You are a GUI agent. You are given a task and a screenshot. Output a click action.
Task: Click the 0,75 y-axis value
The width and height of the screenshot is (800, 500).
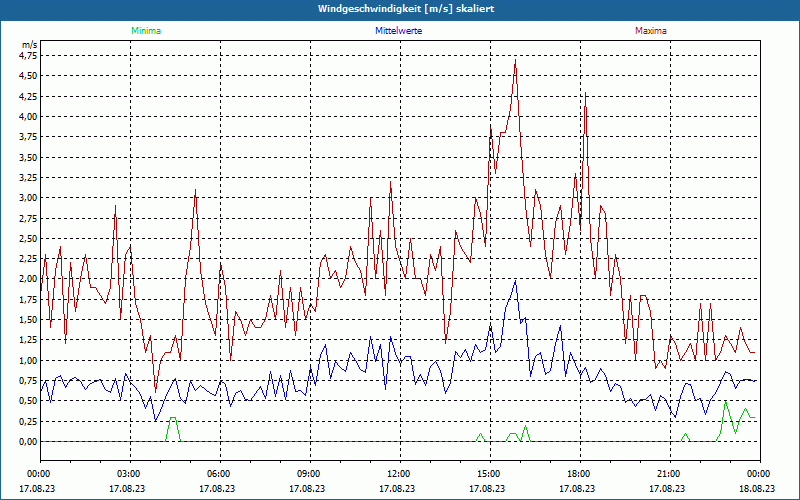28,381
